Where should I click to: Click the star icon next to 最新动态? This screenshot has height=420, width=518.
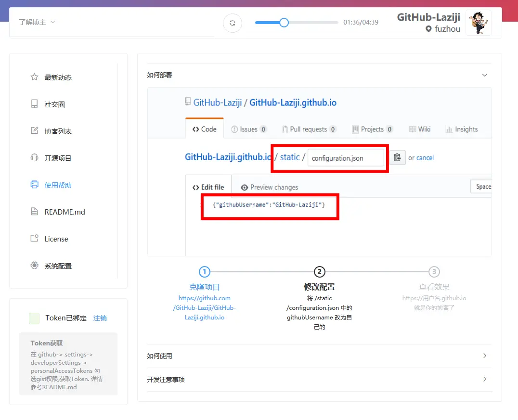[x=34, y=77]
